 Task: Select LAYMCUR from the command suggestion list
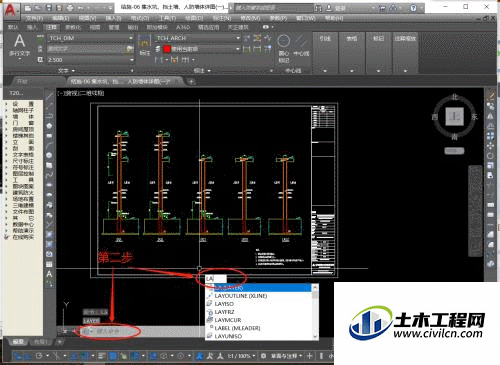228,320
